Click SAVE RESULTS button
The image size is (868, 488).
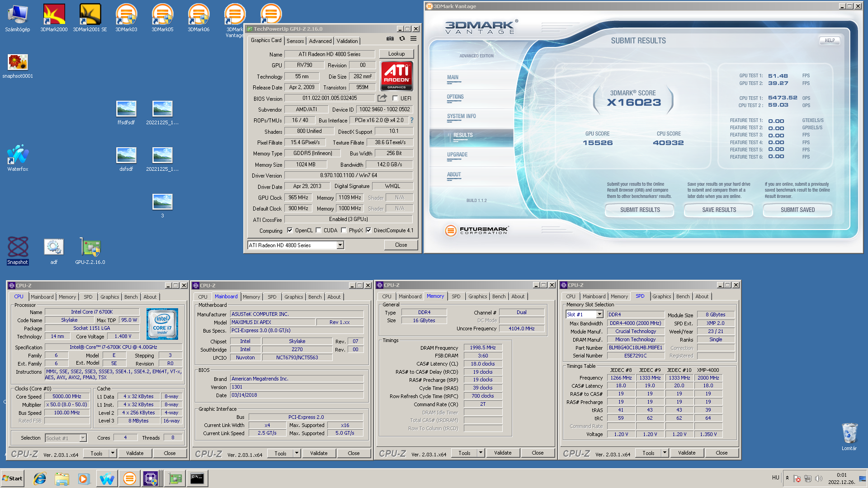(719, 210)
